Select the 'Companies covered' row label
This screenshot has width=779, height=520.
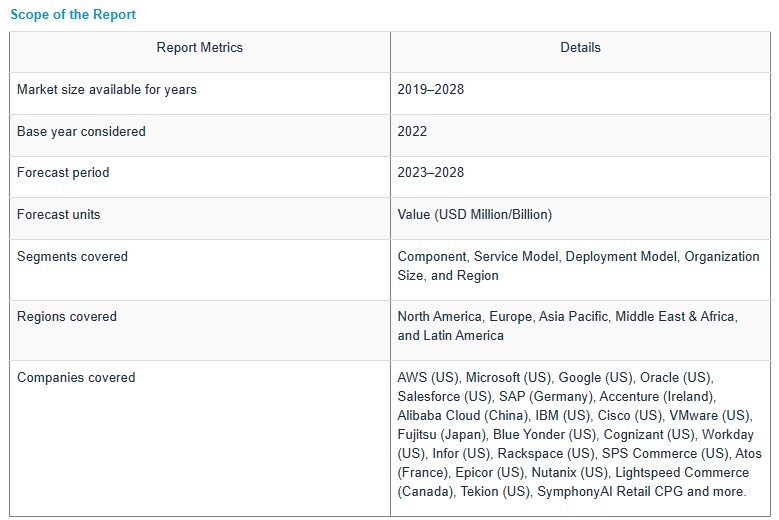coord(76,377)
